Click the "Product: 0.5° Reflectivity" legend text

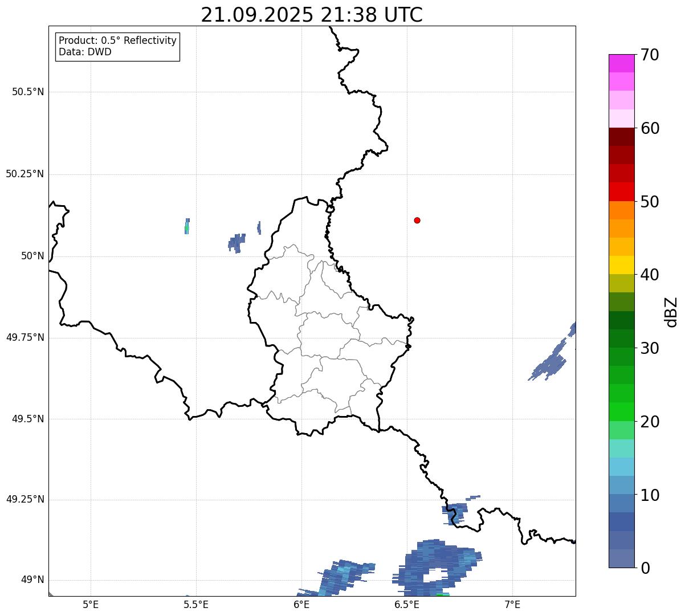(118, 40)
